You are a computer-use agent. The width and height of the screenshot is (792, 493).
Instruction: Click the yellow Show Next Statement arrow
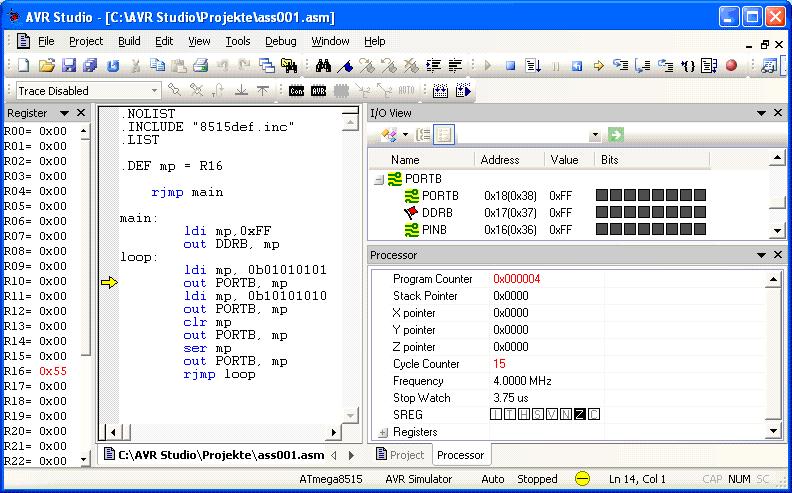coord(599,65)
